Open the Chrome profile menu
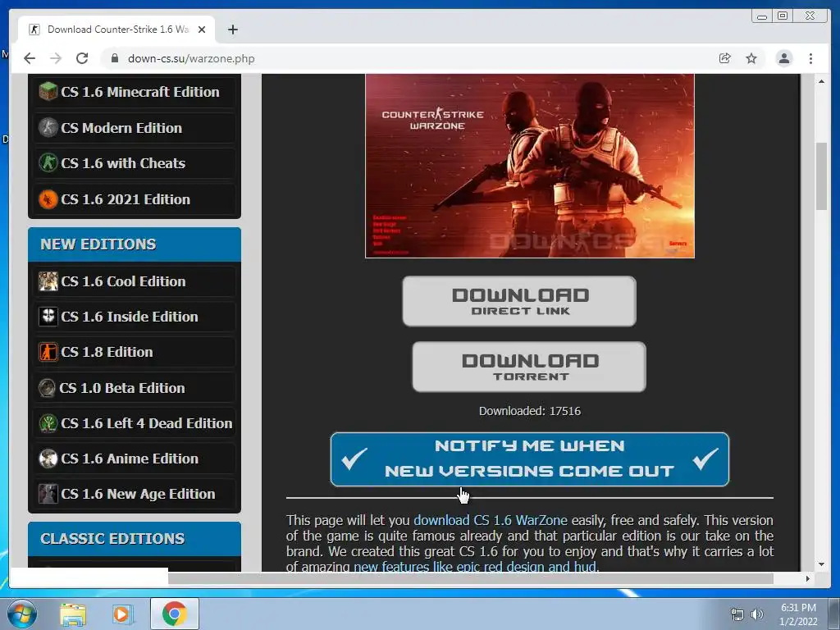 point(783,58)
